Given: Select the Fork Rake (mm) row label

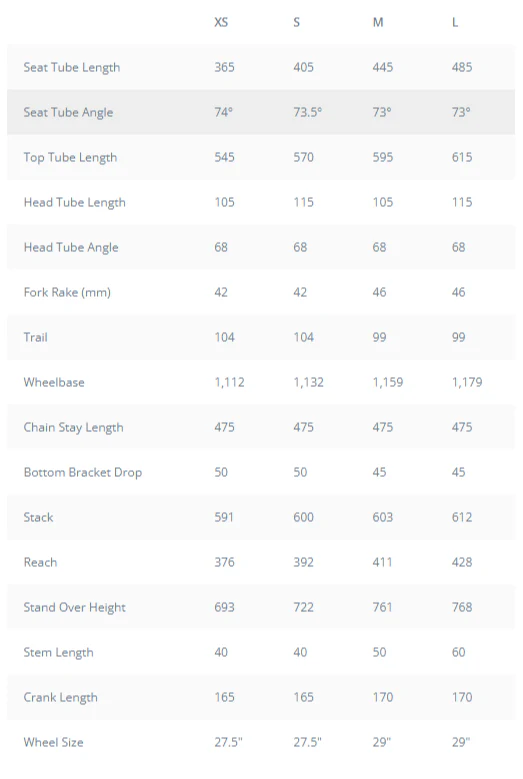Looking at the screenshot, I should [67, 293].
